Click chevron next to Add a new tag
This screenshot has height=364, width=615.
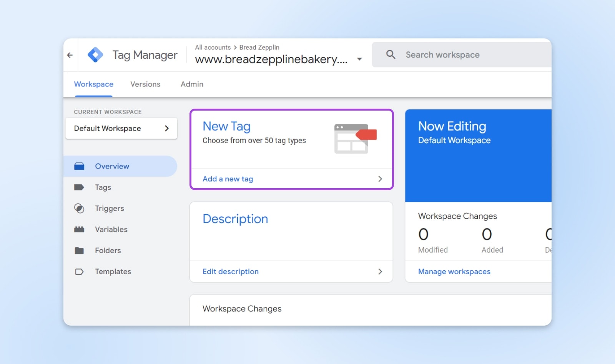coord(380,179)
